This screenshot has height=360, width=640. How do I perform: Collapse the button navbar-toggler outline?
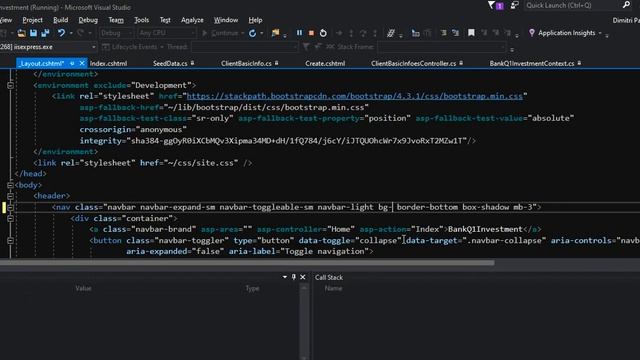pyautogui.click(x=10, y=241)
